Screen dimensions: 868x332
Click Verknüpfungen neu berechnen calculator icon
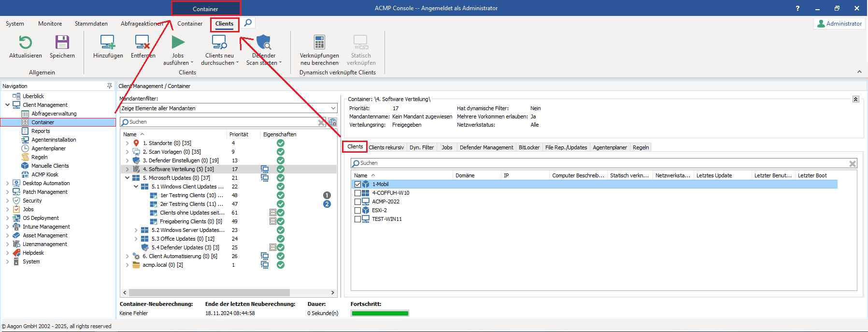point(319,43)
